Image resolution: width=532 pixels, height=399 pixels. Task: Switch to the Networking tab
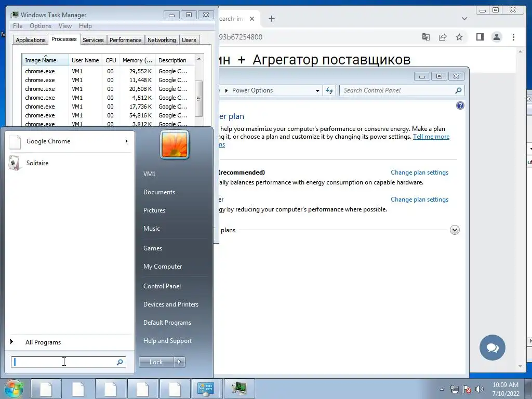(x=162, y=40)
